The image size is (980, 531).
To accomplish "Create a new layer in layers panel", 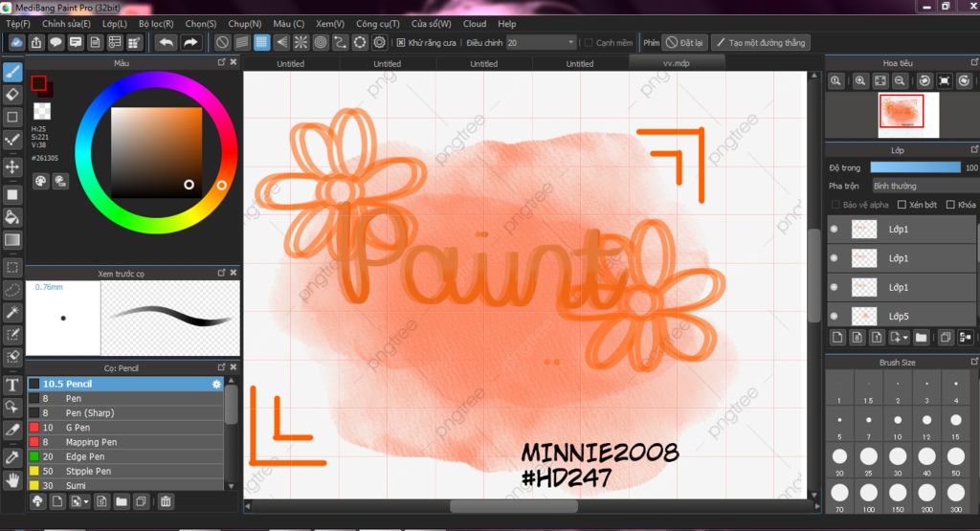I will click(x=837, y=338).
